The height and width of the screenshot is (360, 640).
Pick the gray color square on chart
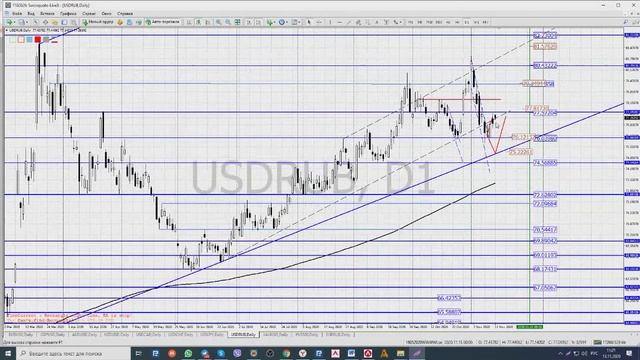point(46,40)
